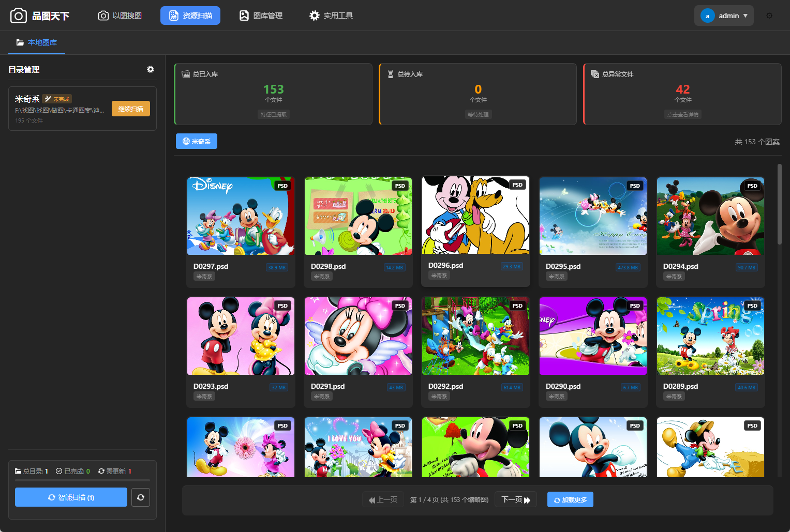790x532 pixels.
Task: Click the camera logo icon of 品图天下
Action: [19, 16]
